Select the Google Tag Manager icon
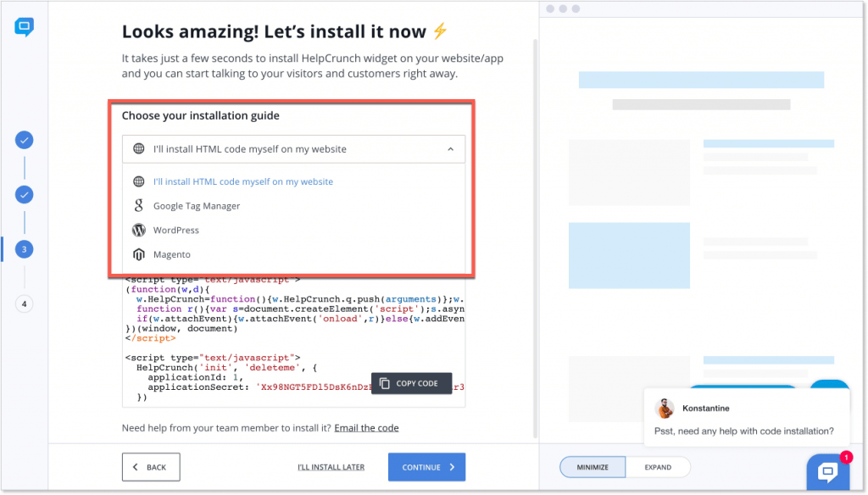 [x=139, y=205]
